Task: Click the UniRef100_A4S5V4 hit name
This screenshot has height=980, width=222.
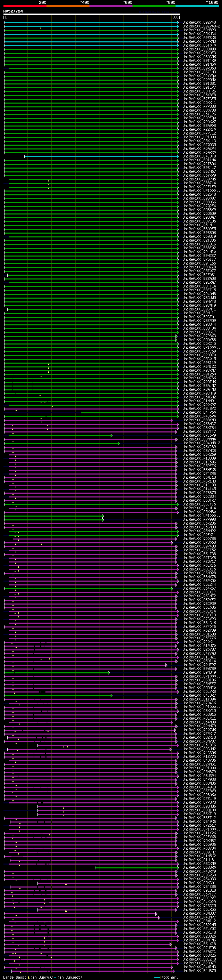Action: pyautogui.click(x=199, y=416)
